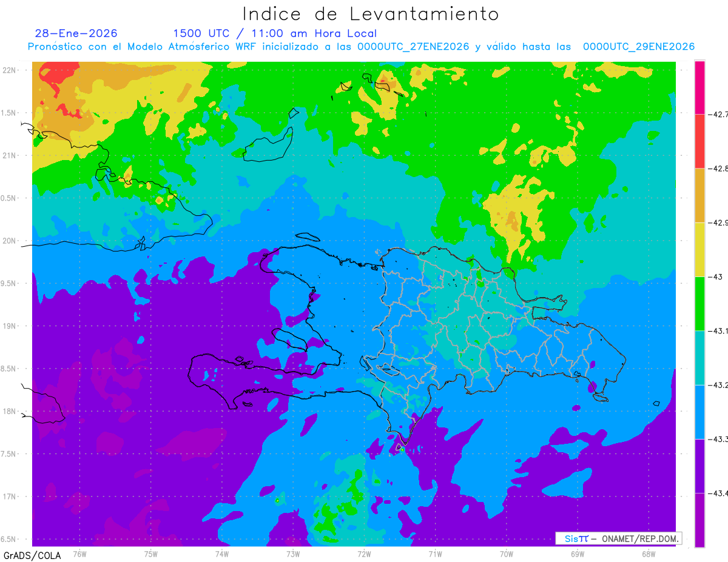The image size is (728, 562).
Task: Click the '-43.2' colorbar value
Action: point(720,385)
